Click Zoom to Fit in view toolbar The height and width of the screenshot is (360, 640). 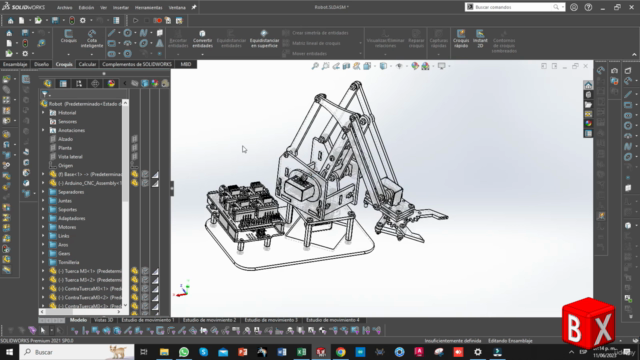315,66
